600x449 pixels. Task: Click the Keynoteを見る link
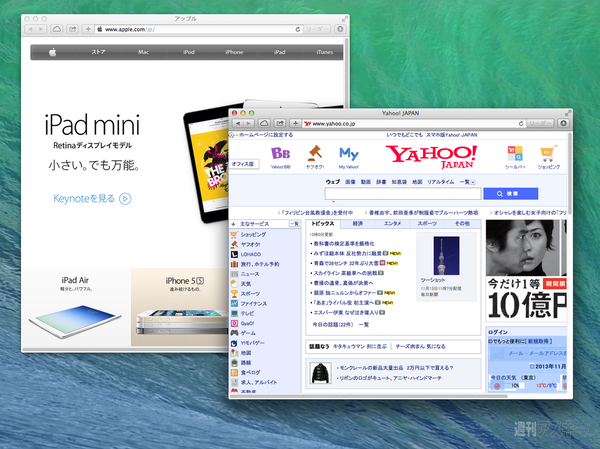pos(92,199)
